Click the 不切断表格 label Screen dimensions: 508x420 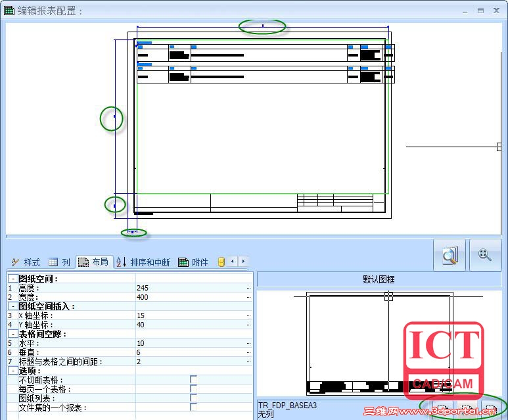point(41,379)
